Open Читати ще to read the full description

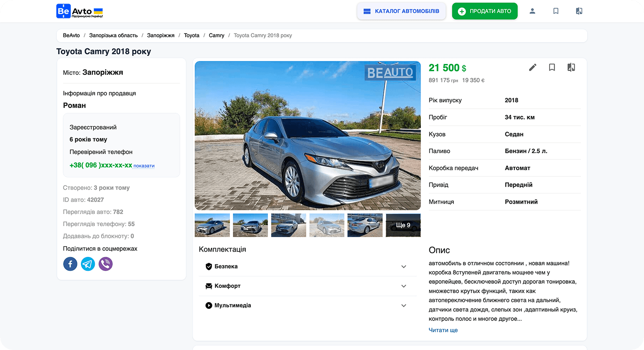(x=443, y=330)
